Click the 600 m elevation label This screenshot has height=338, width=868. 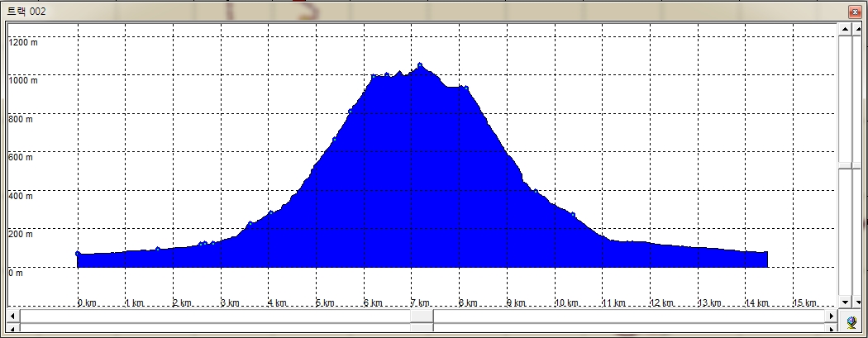pyautogui.click(x=21, y=157)
